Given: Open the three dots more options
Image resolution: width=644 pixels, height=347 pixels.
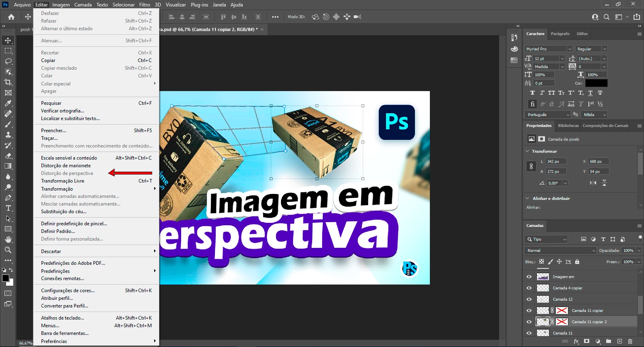Looking at the screenshot, I should 275,17.
